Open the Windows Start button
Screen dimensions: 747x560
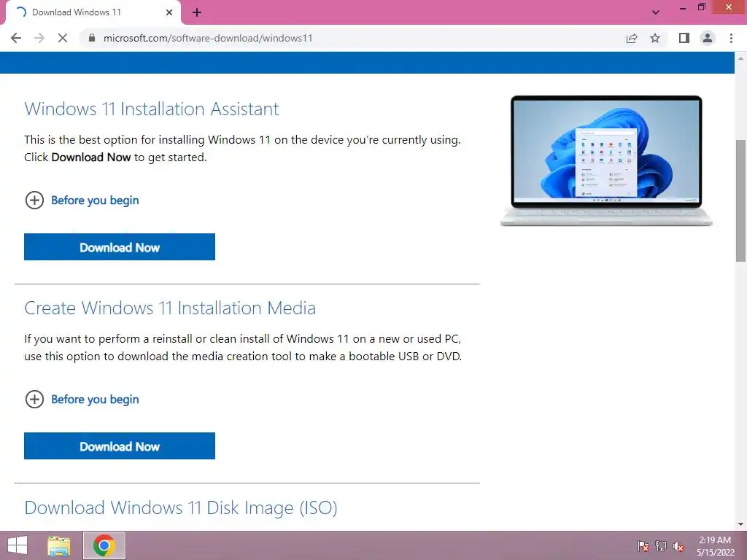(18, 545)
